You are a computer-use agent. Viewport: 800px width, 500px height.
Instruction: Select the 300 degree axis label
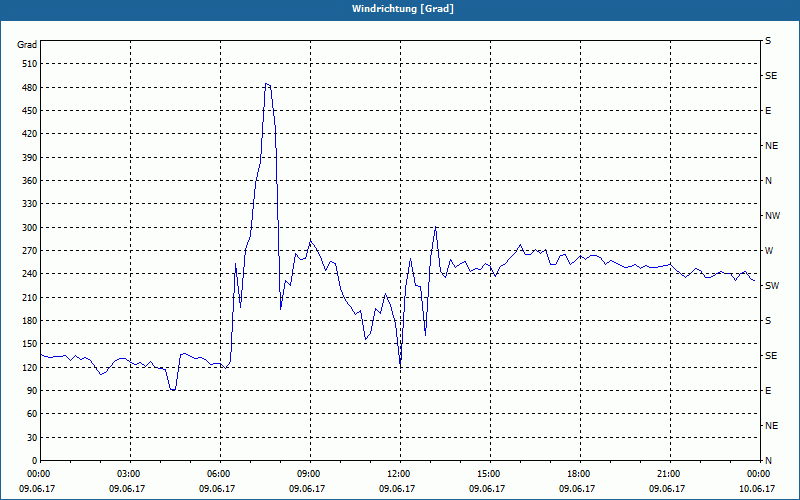31,227
